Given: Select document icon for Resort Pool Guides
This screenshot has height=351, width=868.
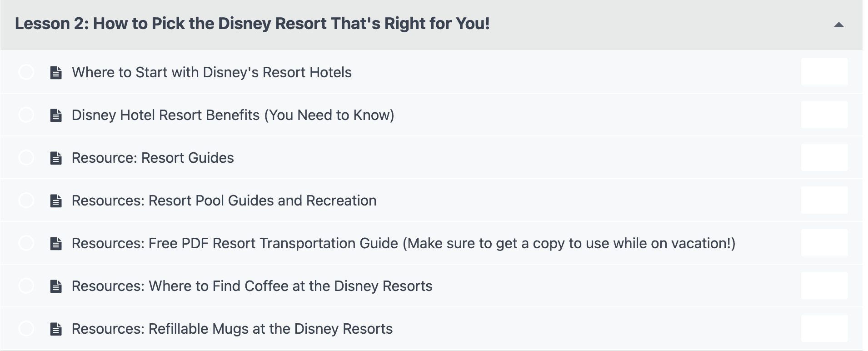Looking at the screenshot, I should click(56, 201).
